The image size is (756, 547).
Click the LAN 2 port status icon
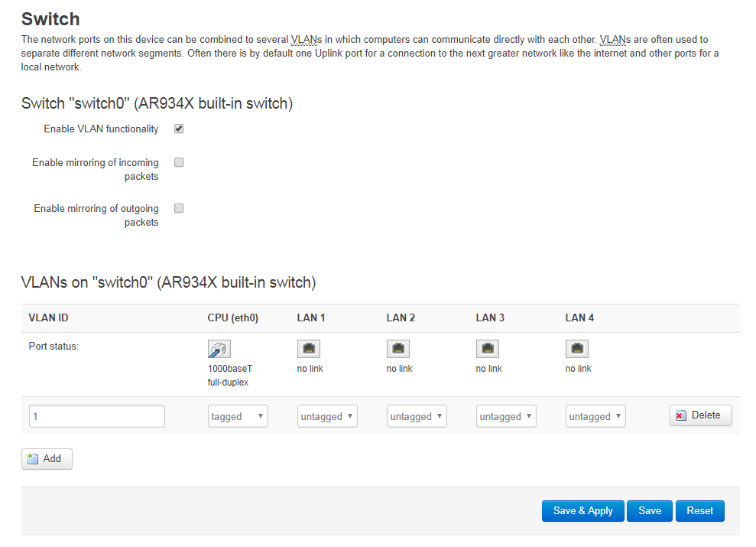coord(397,349)
